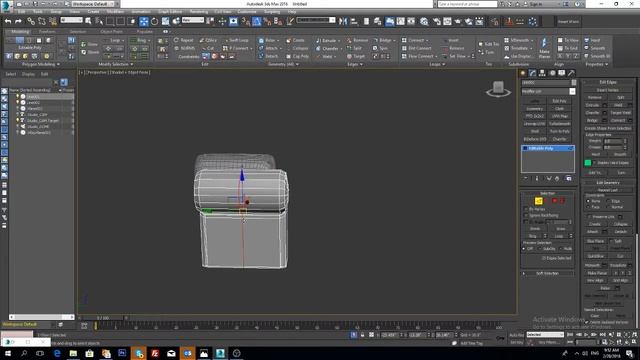Open the Modeling ribbon tab

click(x=20, y=31)
